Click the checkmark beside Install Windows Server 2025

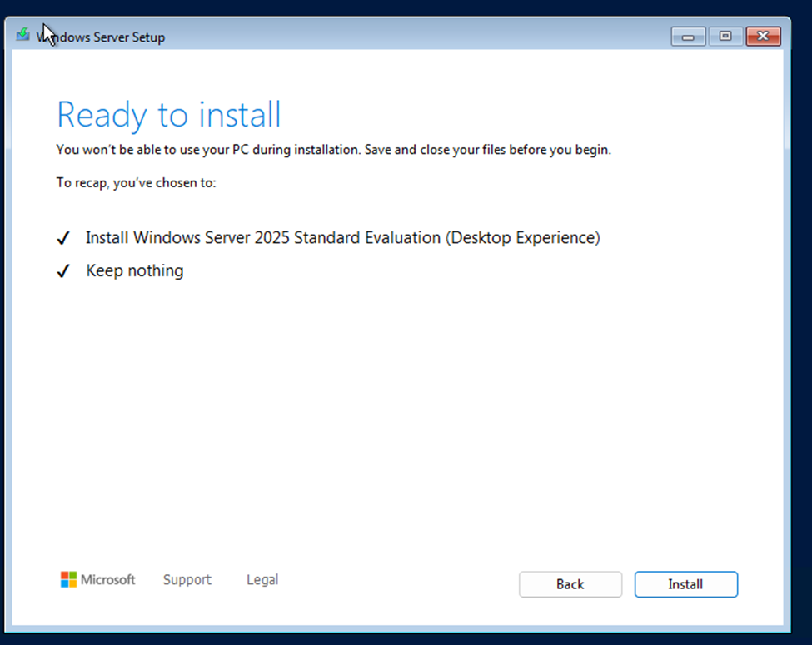click(x=63, y=237)
